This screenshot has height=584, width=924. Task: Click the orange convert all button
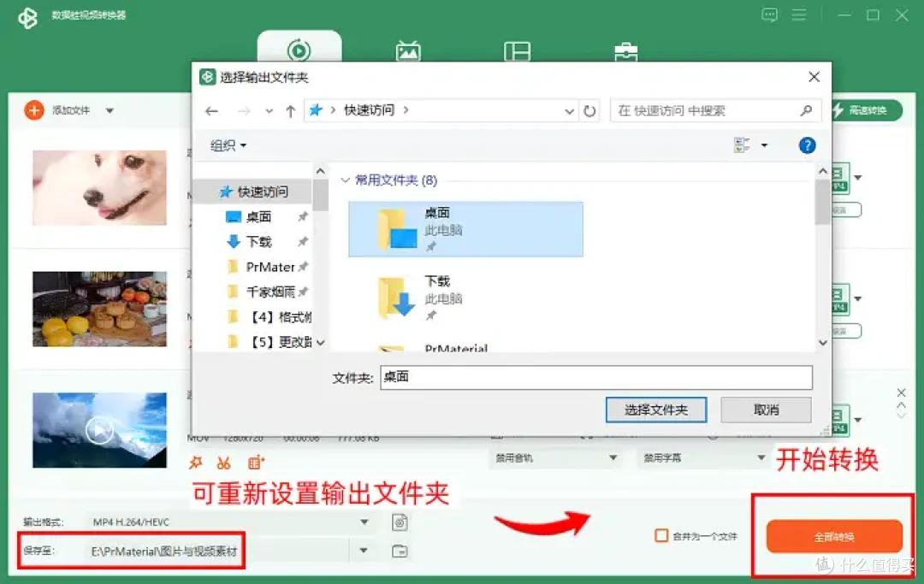[834, 536]
